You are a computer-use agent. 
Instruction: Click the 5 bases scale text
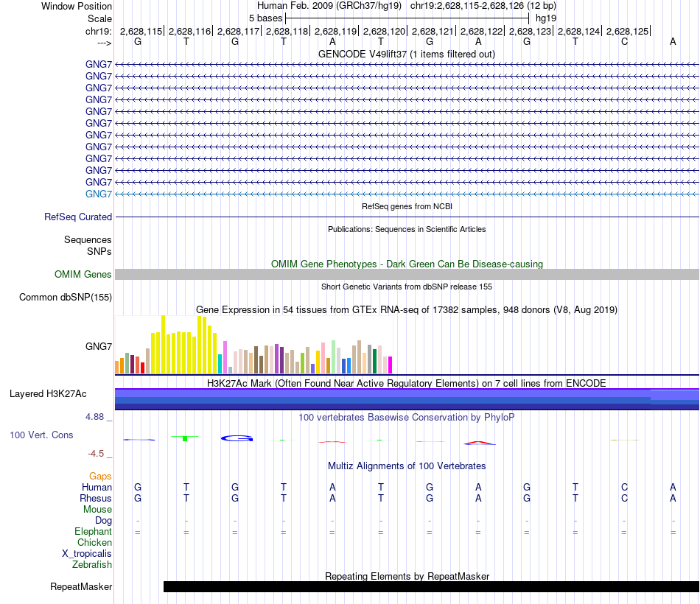[265, 18]
